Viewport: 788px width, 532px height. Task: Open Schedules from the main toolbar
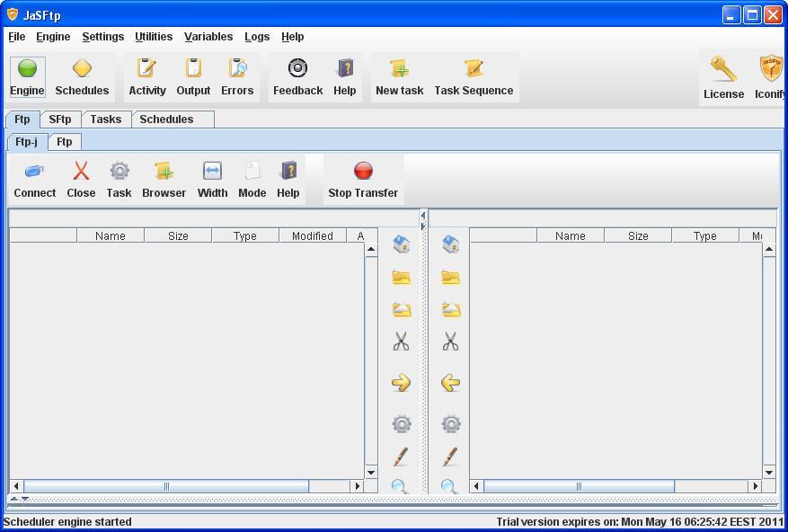point(82,77)
